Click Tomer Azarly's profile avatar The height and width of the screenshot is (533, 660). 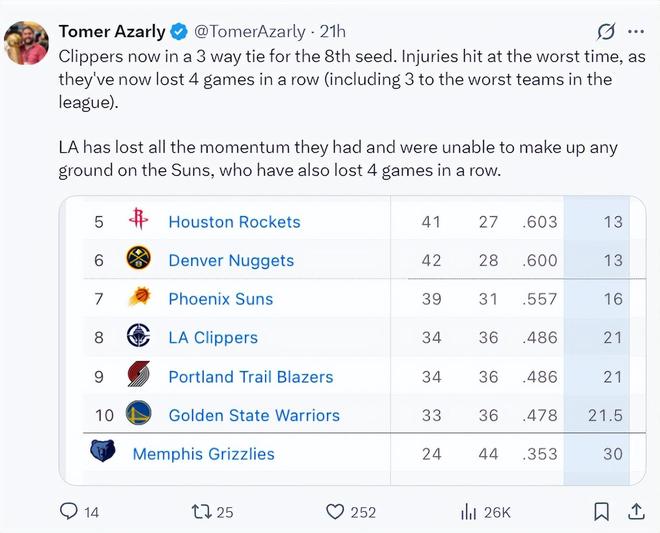[26, 43]
